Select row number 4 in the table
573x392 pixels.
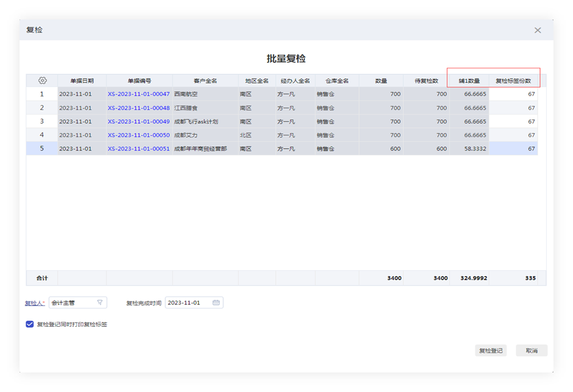coord(41,135)
